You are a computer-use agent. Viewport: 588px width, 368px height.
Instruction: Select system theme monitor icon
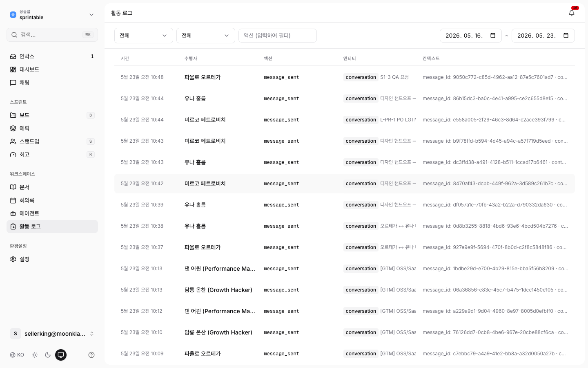click(61, 355)
